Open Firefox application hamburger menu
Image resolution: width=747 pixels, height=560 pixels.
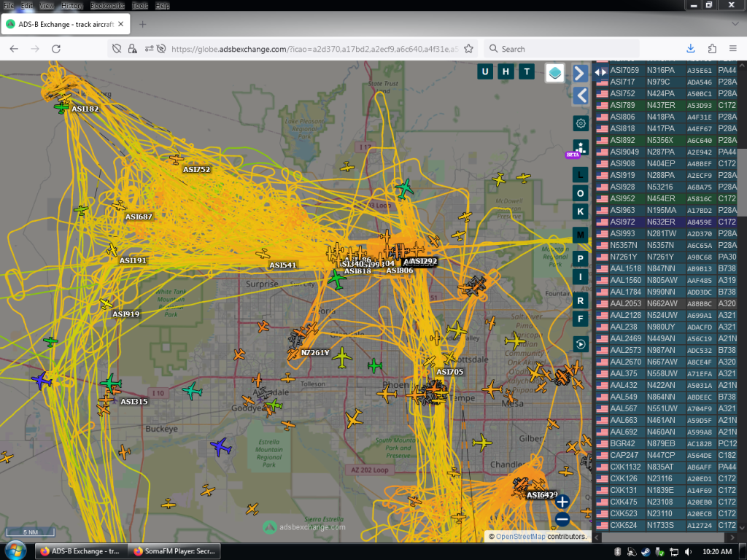pos(733,49)
